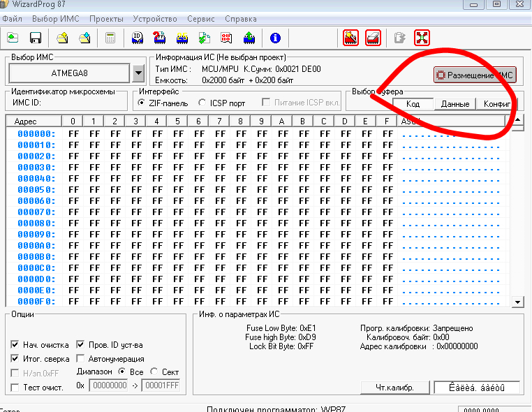Screen dimensions: 532x412
Task: Click the read chip ID icon
Action: (x=138, y=38)
